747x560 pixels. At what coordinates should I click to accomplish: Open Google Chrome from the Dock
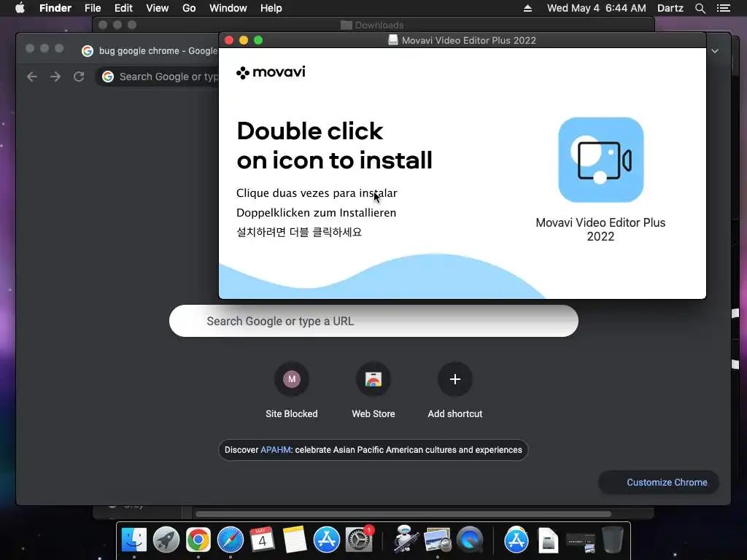pyautogui.click(x=198, y=540)
